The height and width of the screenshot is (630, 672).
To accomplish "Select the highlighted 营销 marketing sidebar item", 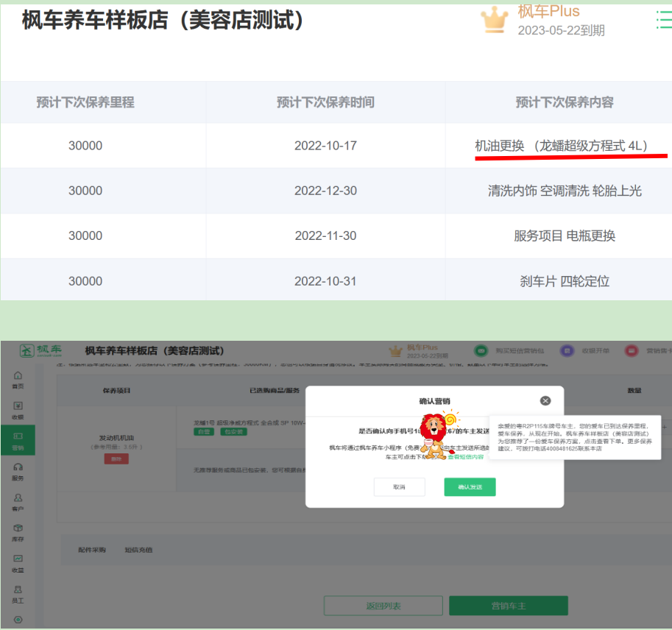I will coord(18,441).
